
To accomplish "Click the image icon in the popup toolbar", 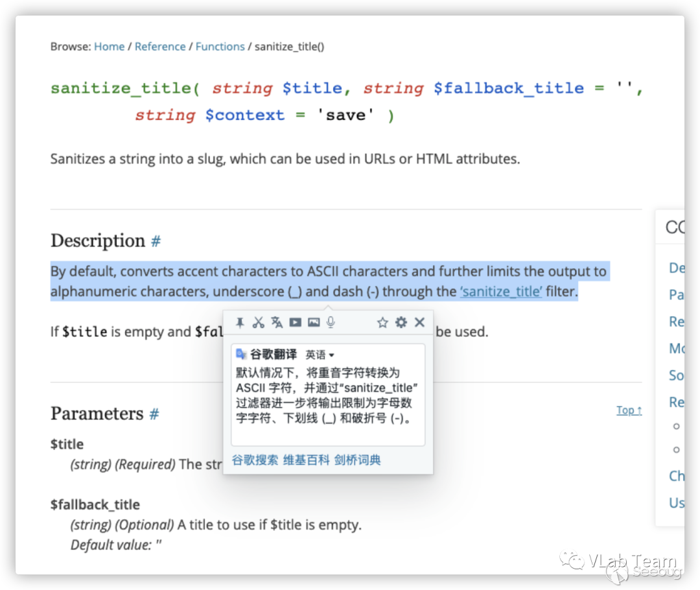I will (314, 322).
